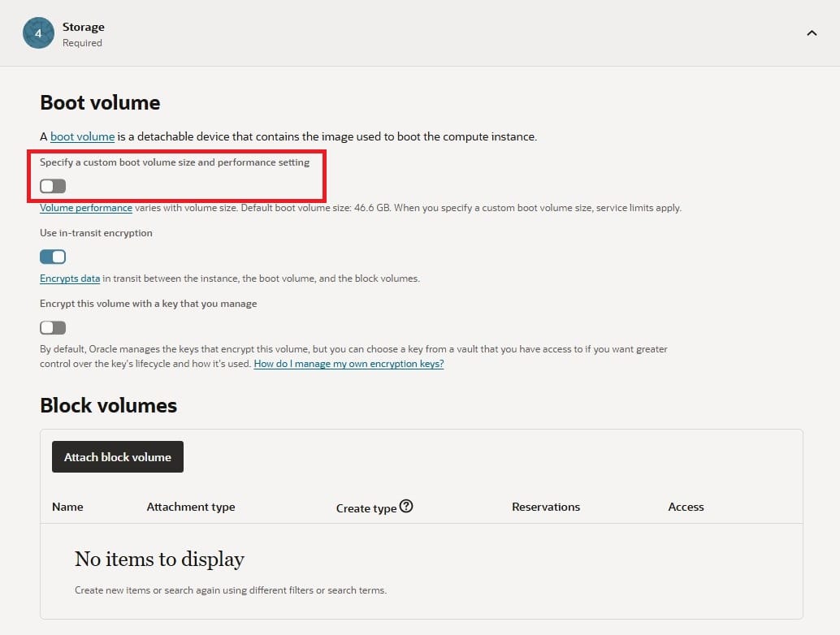The image size is (840, 635).
Task: Click the step 4 Storage circle icon
Action: (38, 33)
